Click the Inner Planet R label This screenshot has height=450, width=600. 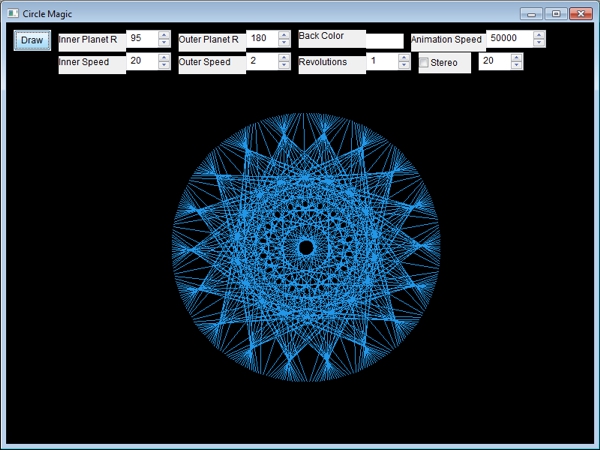(x=88, y=40)
